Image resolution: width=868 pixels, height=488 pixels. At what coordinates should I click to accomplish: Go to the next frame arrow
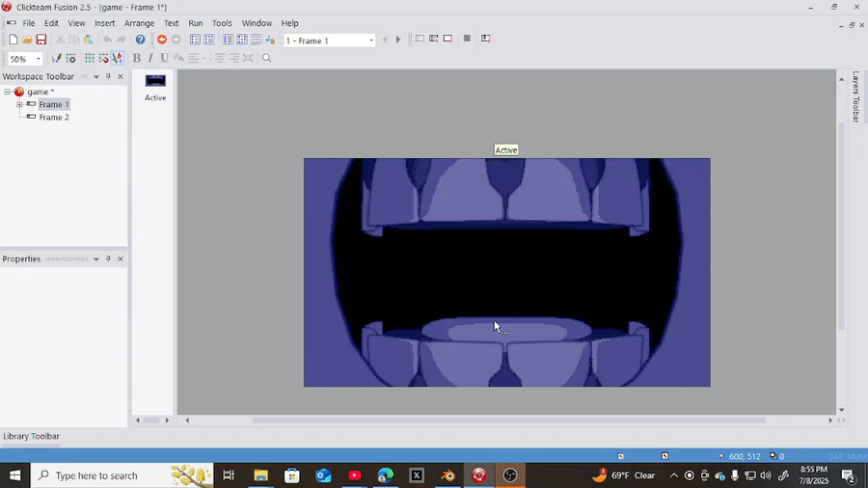(x=397, y=40)
